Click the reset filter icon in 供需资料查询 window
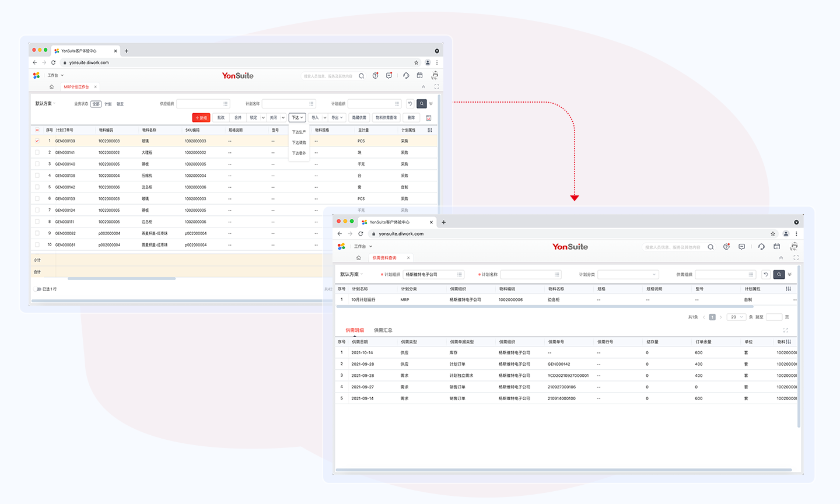Image resolution: width=840 pixels, height=504 pixels. tap(766, 274)
